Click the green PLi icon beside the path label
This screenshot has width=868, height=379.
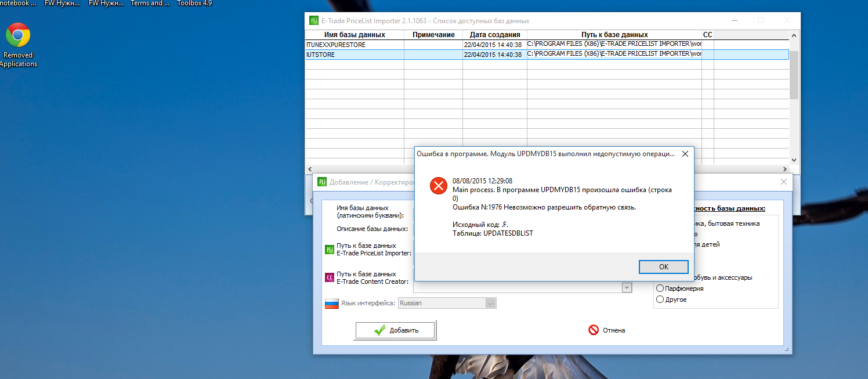pyautogui.click(x=330, y=250)
